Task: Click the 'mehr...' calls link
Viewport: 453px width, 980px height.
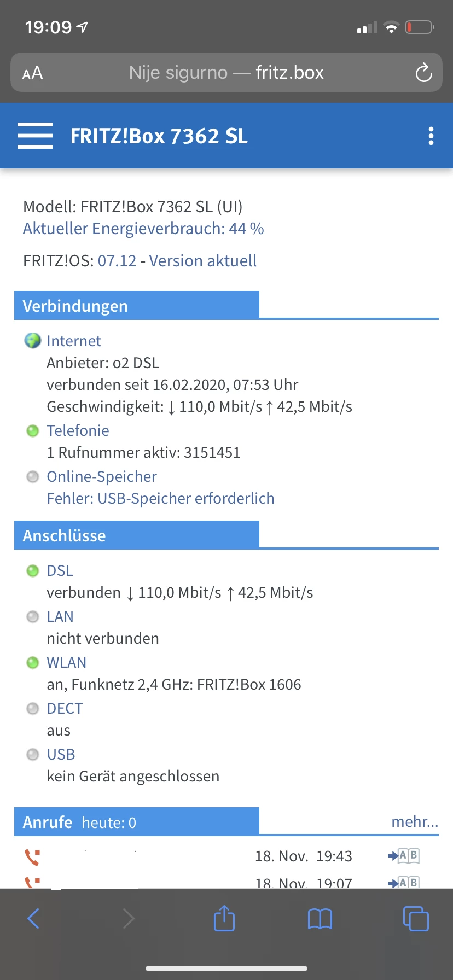Action: coord(415,821)
